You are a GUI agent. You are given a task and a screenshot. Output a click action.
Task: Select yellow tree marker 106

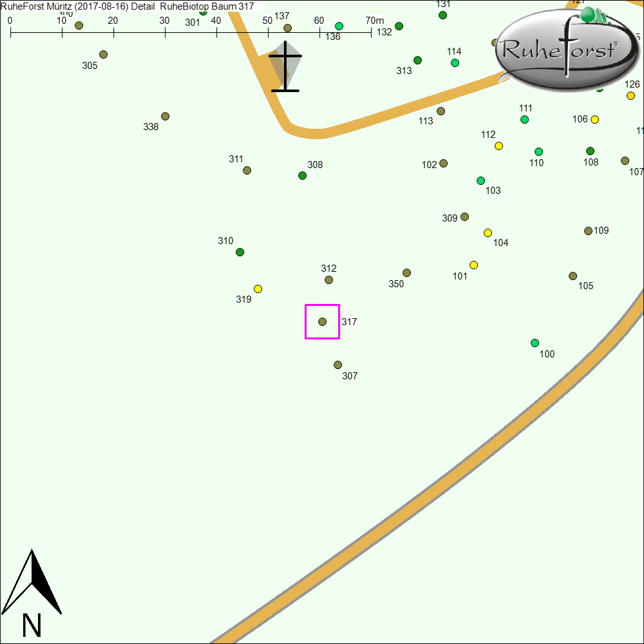(594, 119)
